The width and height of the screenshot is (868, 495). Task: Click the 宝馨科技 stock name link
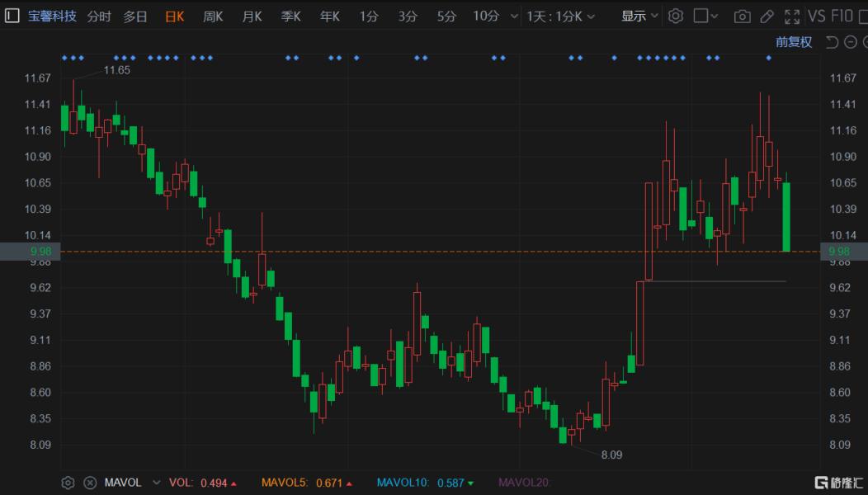[x=52, y=16]
